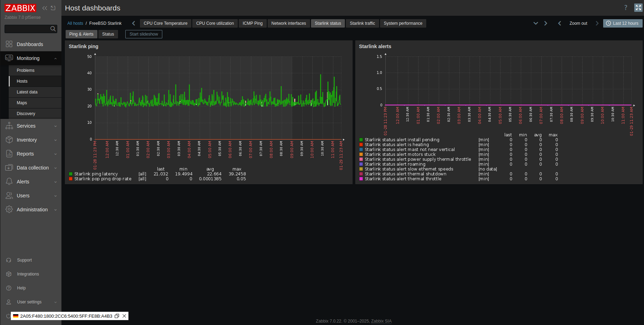The width and height of the screenshot is (644, 325).
Task: Open the Starlink traffic dashboard tab
Action: (x=362, y=23)
